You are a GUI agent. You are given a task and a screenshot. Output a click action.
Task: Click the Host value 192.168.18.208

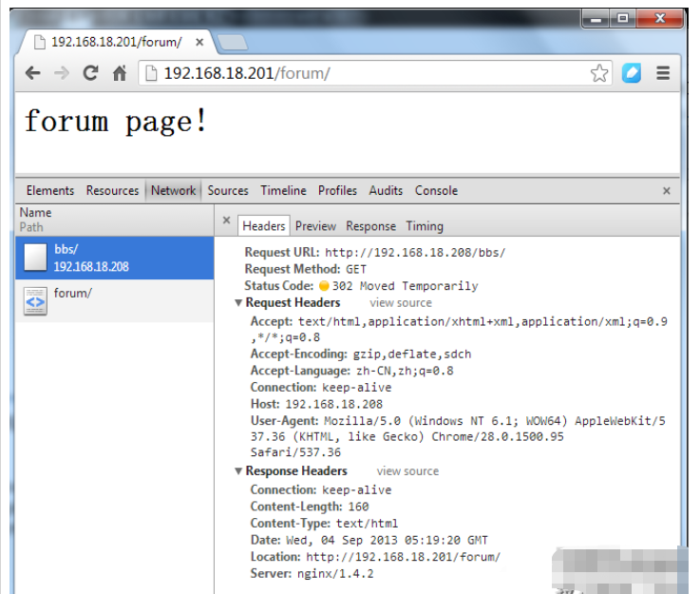click(x=334, y=404)
